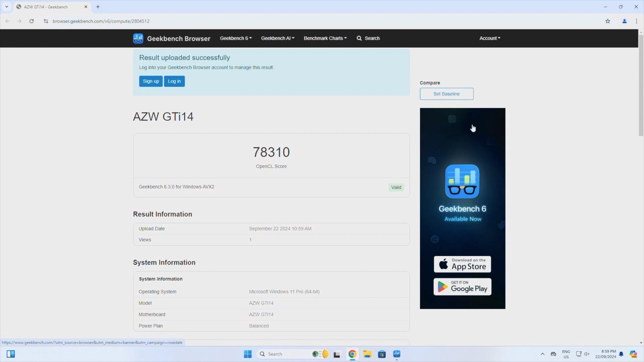View site information icon in address bar
The image size is (644, 362).
(46, 21)
